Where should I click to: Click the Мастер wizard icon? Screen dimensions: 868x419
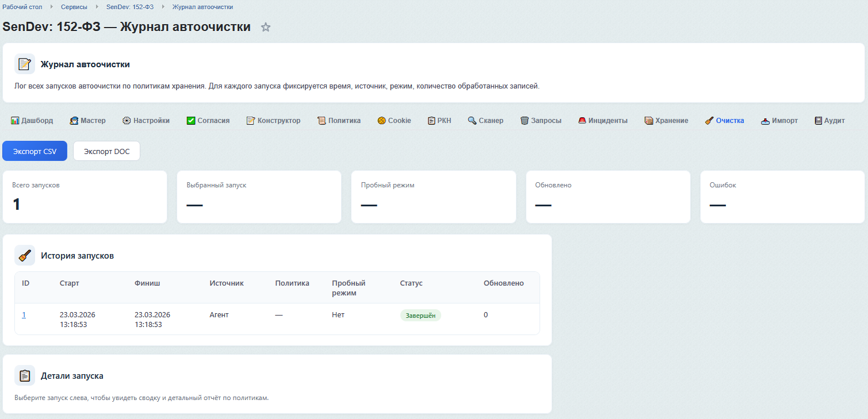tap(74, 121)
